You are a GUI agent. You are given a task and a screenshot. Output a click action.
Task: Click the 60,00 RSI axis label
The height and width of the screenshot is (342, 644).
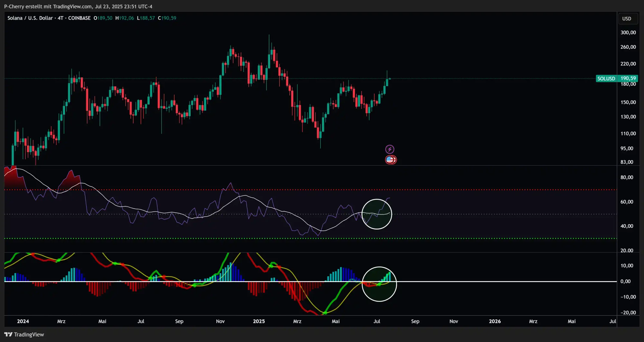627,202
